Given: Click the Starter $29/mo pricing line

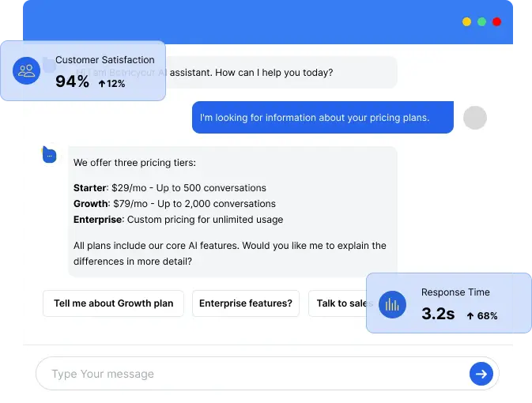Looking at the screenshot, I should 170,188.
